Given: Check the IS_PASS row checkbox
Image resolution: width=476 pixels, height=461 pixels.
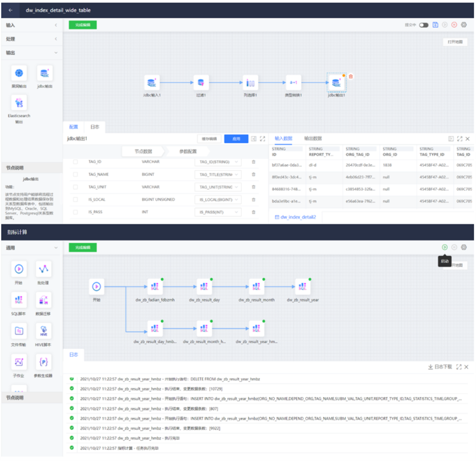Looking at the screenshot, I should coord(74,213).
